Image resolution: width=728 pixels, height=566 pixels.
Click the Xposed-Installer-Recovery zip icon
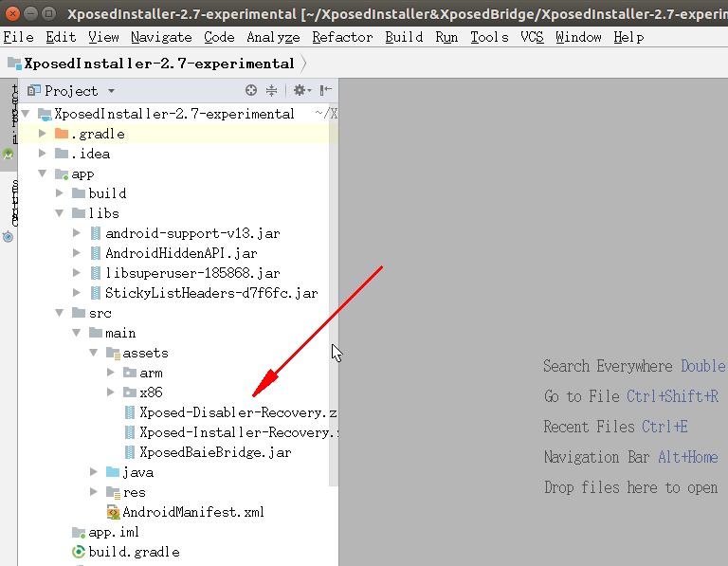pyautogui.click(x=130, y=432)
